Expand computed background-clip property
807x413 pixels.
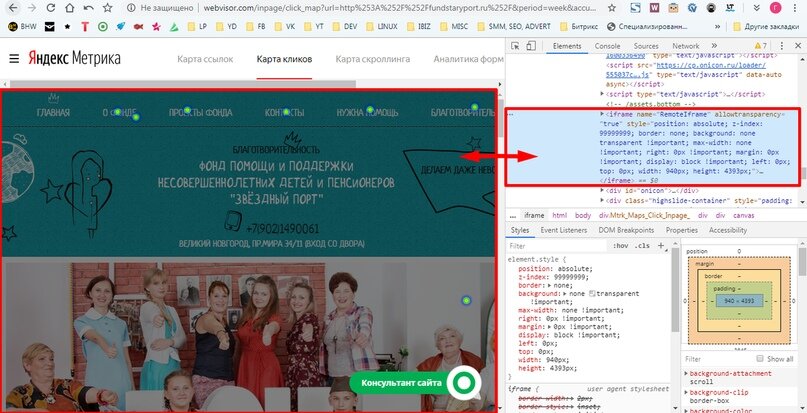tap(686, 392)
